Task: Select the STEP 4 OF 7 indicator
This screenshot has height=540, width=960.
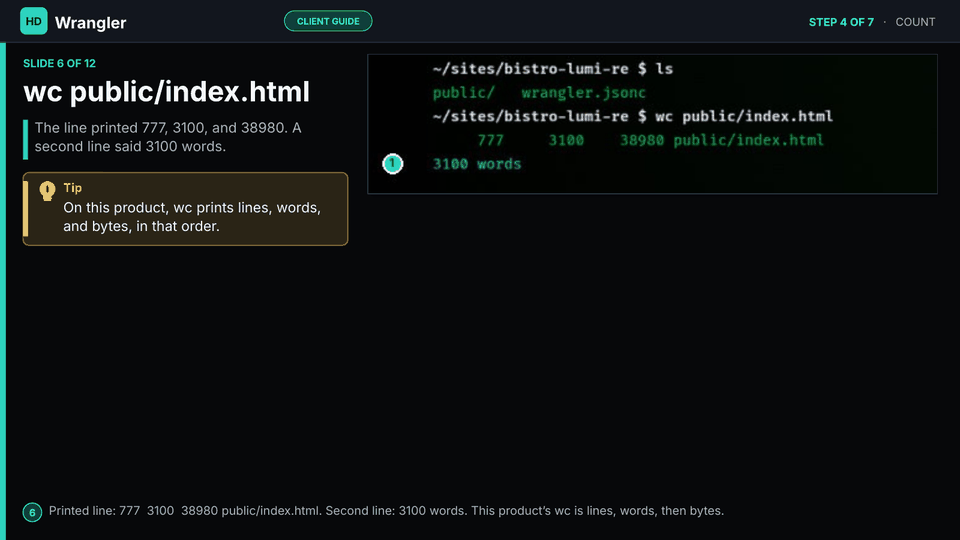Action: coord(841,22)
